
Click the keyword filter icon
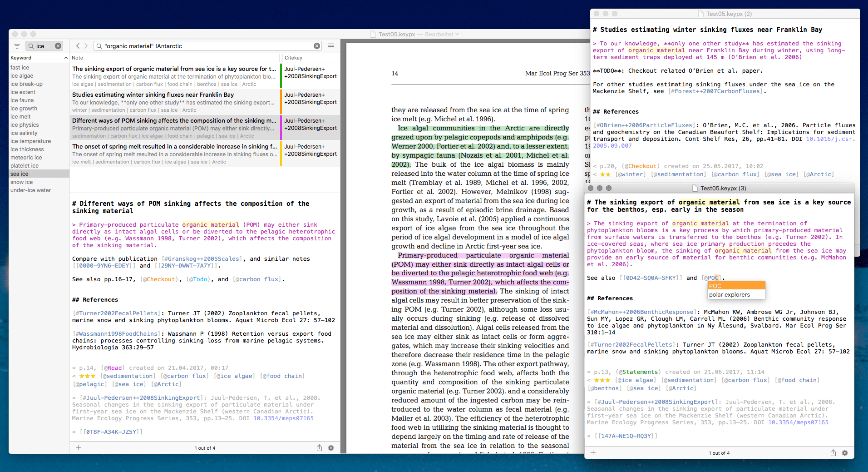17,46
